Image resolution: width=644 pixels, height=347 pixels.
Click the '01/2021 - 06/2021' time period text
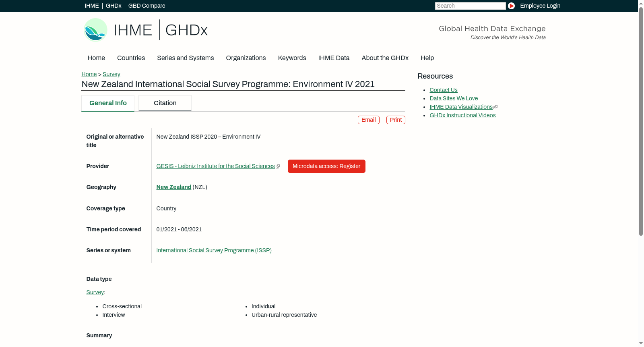[179, 229]
